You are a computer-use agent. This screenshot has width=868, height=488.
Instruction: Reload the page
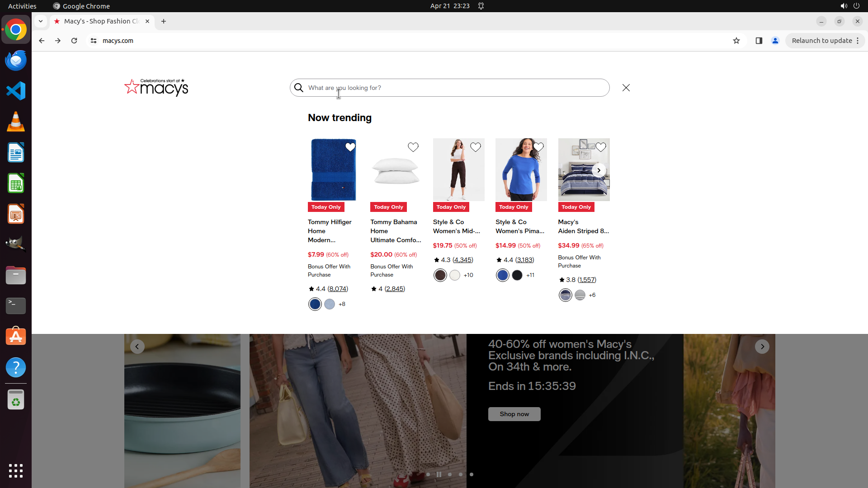(x=74, y=41)
